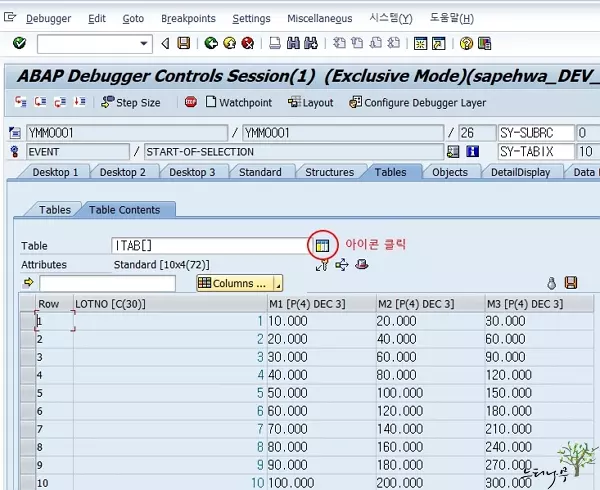The width and height of the screenshot is (600, 490).
Task: Click the Customize Local Layout icon
Action: [x=484, y=44]
